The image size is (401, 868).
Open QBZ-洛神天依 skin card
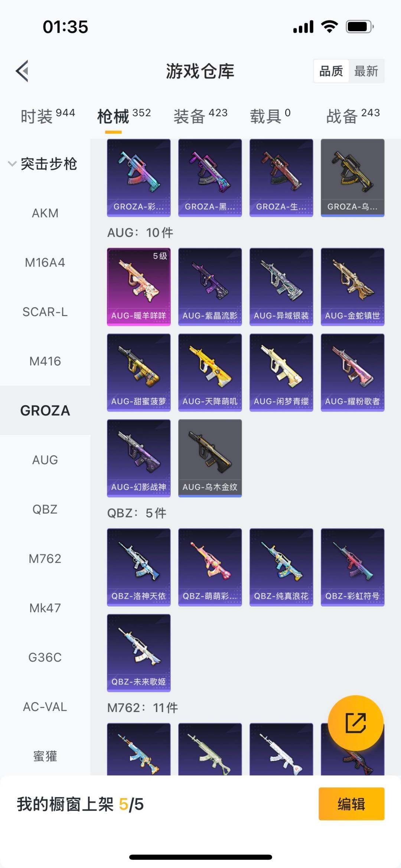139,567
